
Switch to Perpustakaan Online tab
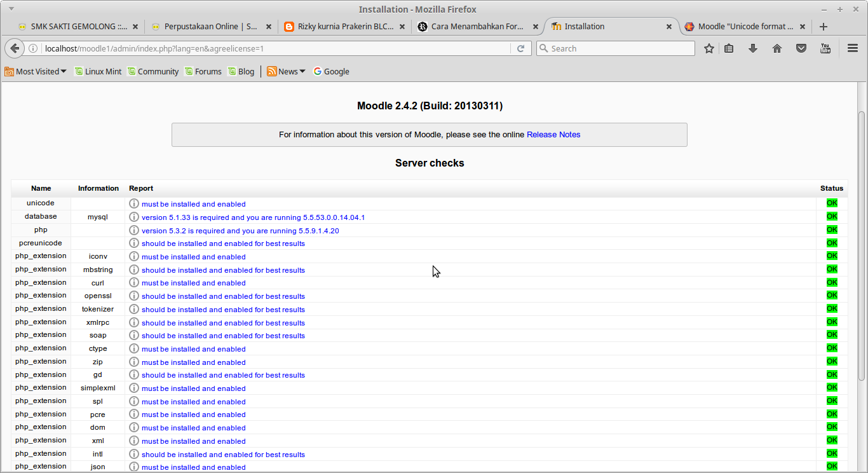(x=212, y=27)
